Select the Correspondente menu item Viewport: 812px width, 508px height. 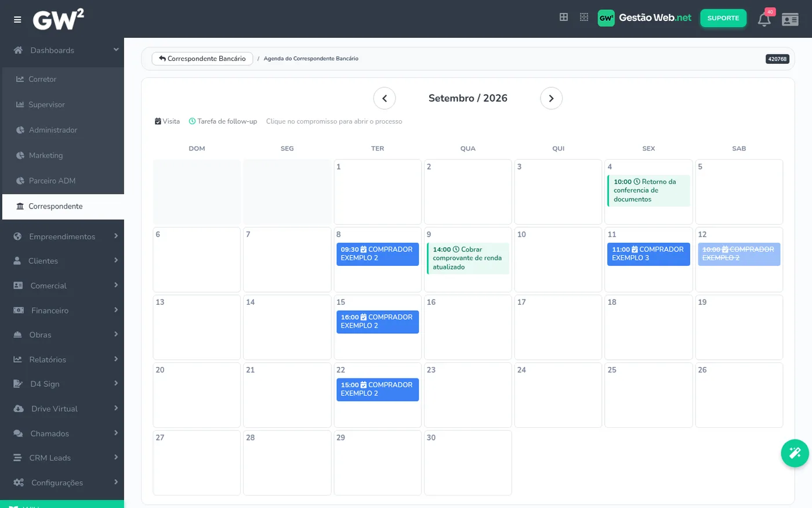coord(63,206)
